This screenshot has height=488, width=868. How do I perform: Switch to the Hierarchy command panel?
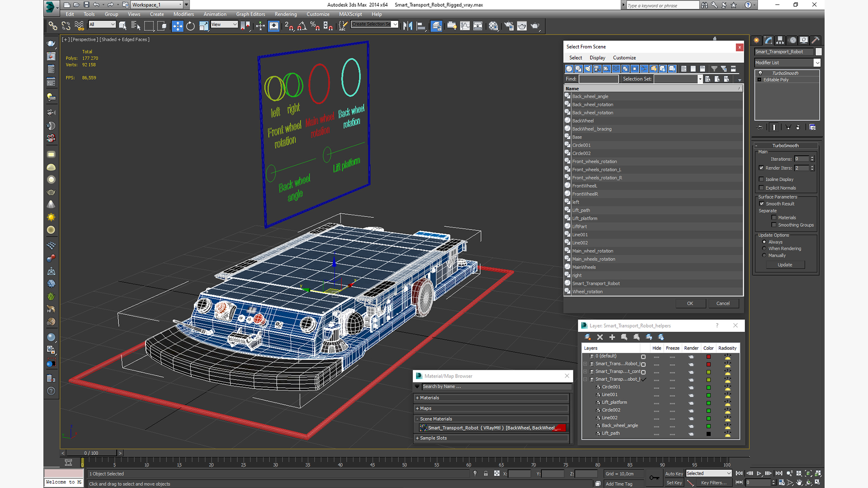click(x=780, y=40)
